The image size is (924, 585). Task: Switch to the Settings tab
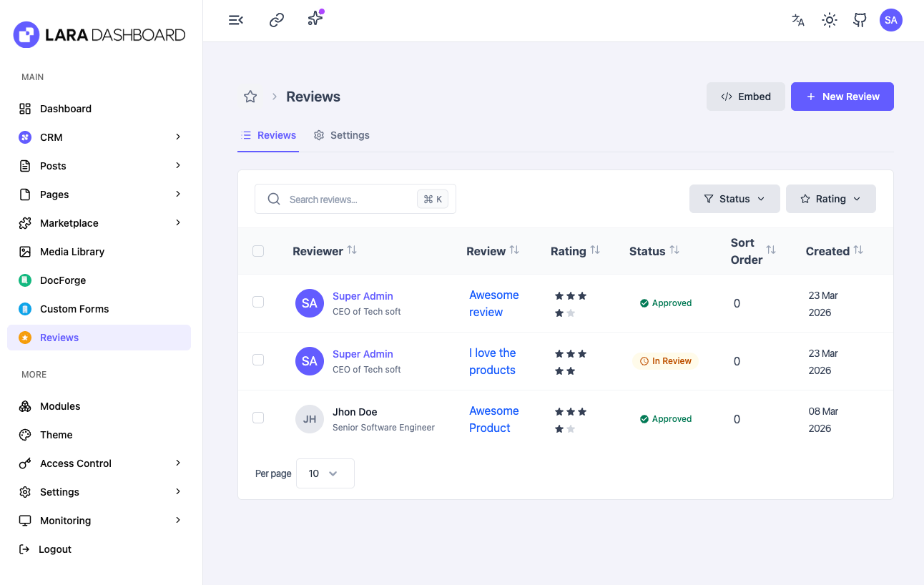point(341,135)
